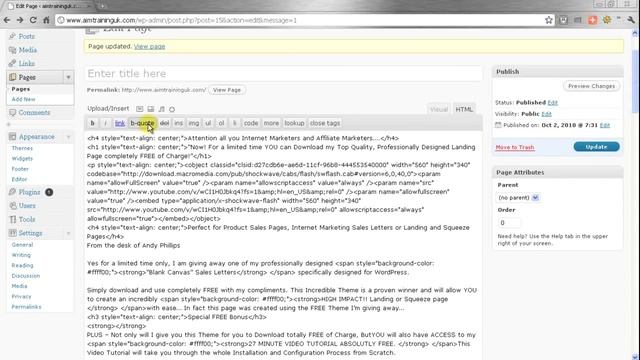This screenshot has height=360, width=640.
Task: Click the yellow sun extension icon
Action: click(x=607, y=20)
